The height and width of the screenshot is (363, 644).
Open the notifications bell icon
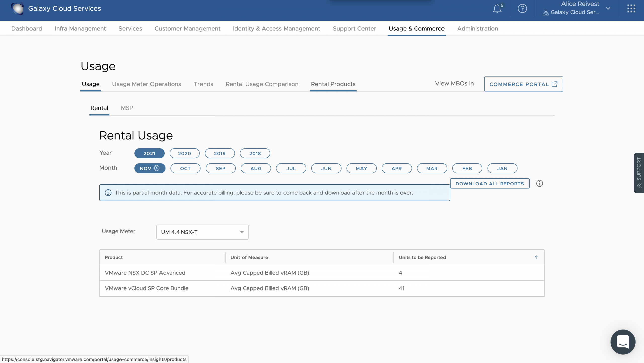pos(497,9)
